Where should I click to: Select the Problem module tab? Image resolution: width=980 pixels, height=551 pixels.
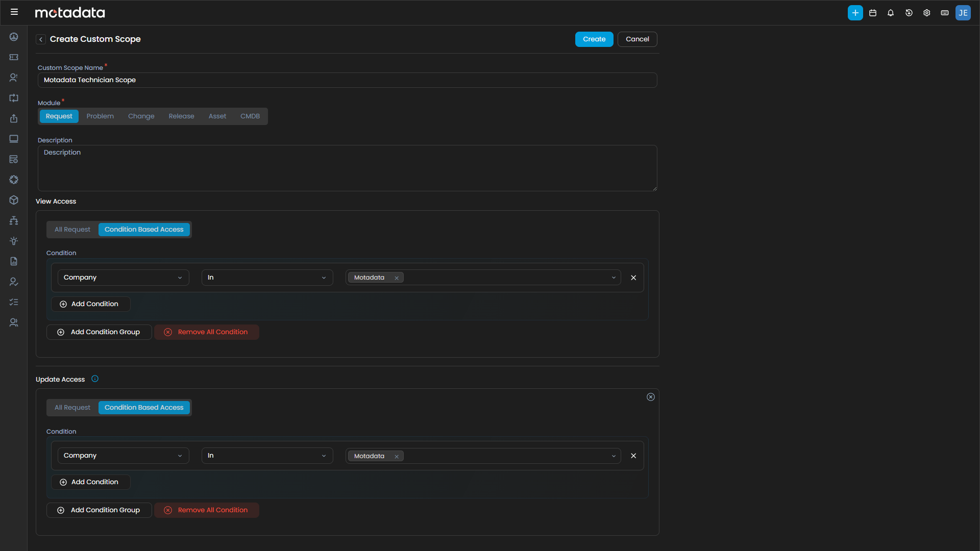100,116
